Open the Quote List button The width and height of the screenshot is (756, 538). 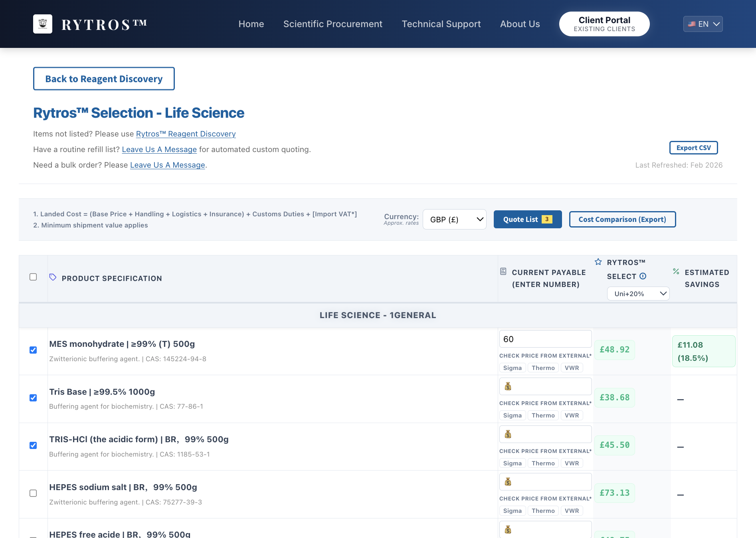[528, 219]
